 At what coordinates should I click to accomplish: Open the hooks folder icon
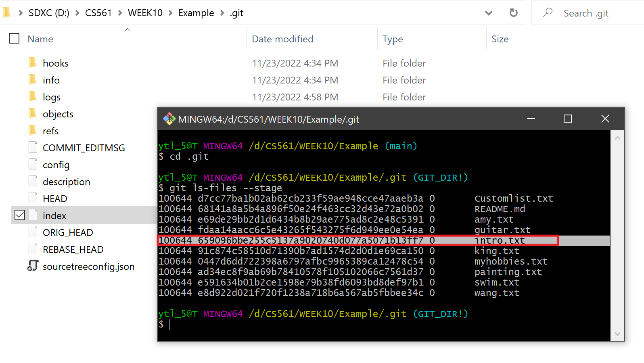pos(33,63)
